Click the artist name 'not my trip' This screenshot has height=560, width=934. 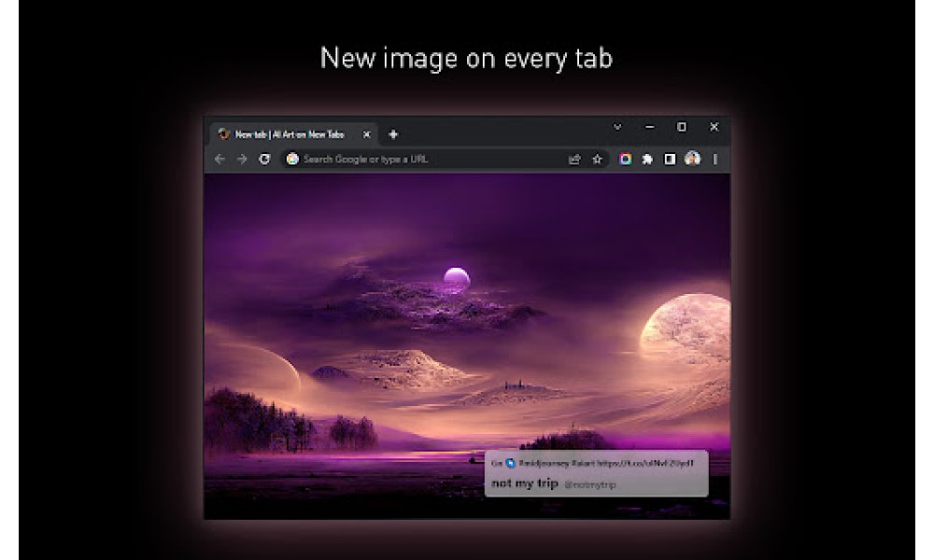point(525,483)
